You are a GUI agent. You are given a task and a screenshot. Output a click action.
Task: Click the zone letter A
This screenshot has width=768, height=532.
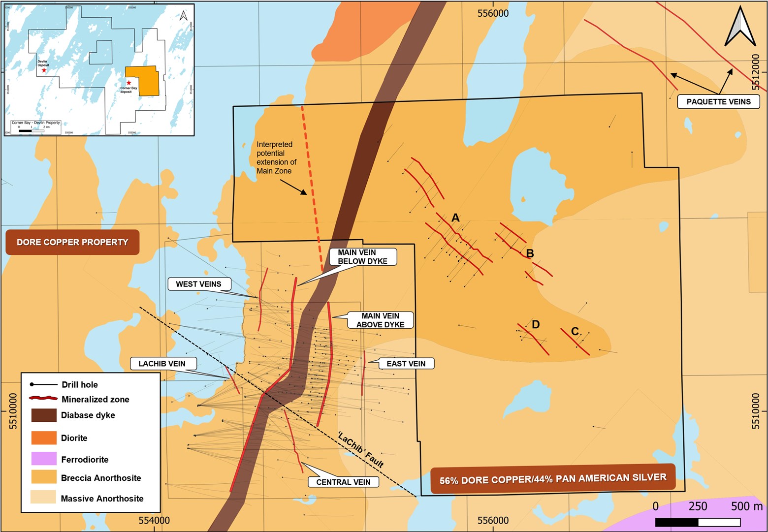[455, 218]
